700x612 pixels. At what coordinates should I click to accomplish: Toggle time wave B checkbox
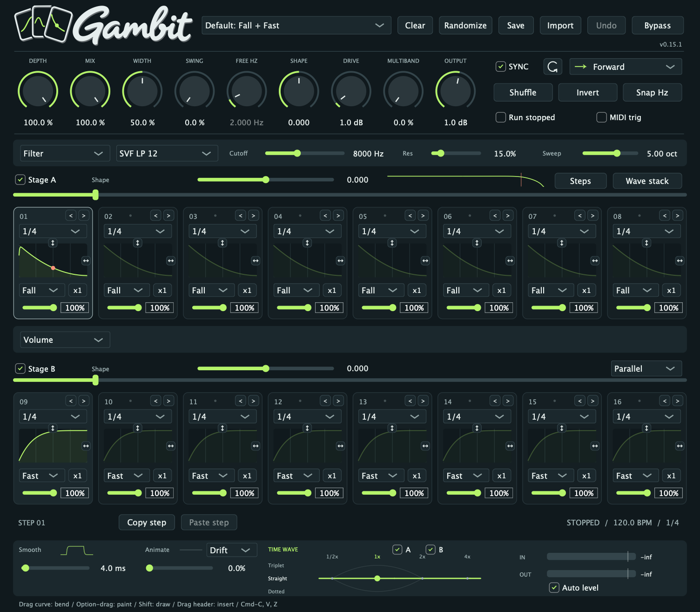click(x=431, y=550)
